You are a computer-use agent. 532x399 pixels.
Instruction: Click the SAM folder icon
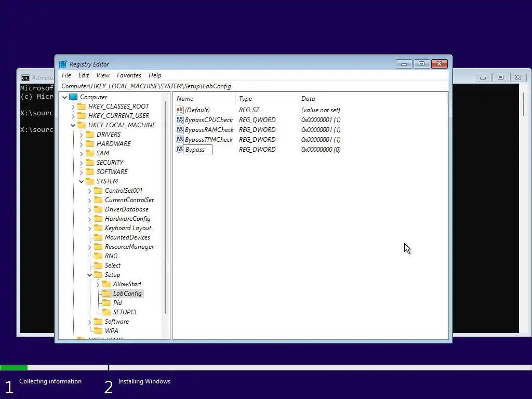[90, 153]
